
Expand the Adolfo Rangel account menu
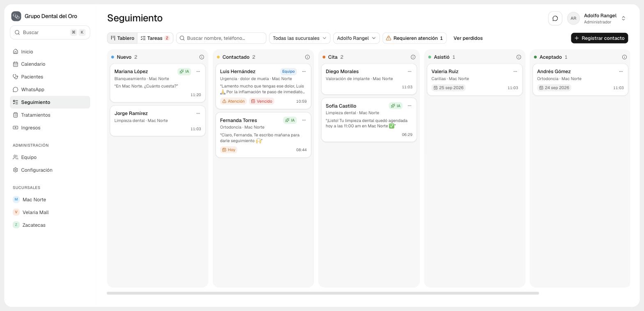(623, 18)
